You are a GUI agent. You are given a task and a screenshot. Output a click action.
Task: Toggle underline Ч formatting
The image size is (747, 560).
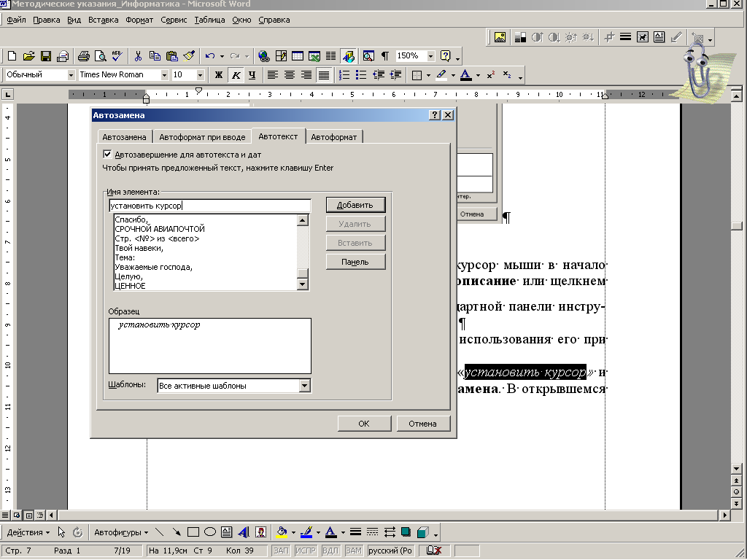coord(252,75)
